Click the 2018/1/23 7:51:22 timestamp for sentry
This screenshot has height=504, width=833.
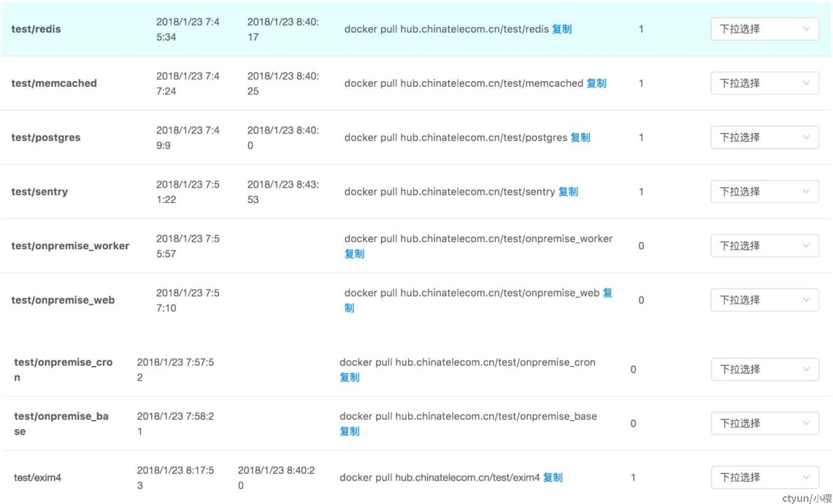[188, 192]
